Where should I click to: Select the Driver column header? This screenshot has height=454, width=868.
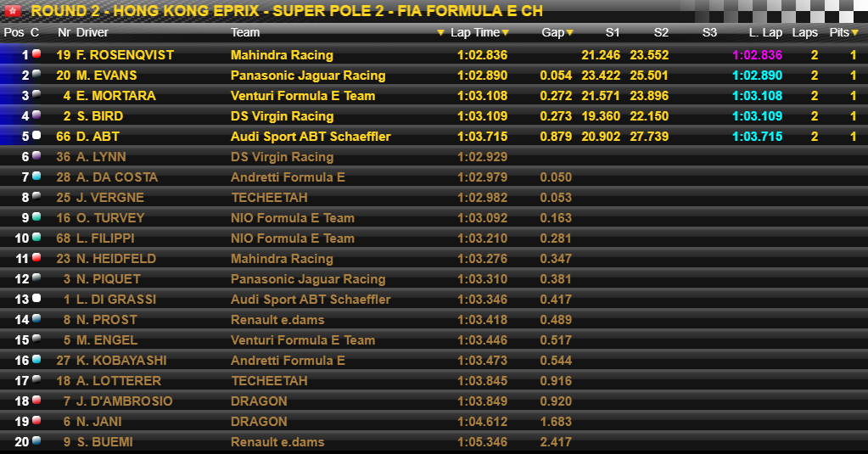(x=92, y=32)
